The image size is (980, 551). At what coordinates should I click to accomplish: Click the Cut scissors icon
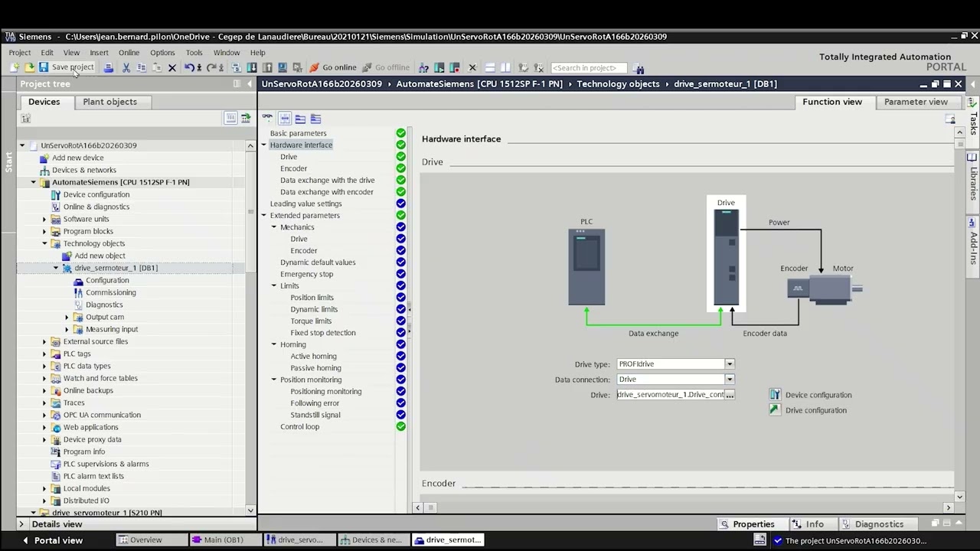tap(126, 67)
